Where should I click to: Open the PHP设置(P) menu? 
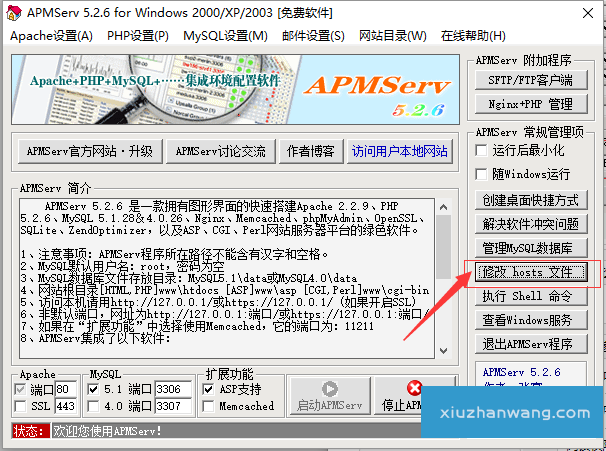click(x=138, y=36)
